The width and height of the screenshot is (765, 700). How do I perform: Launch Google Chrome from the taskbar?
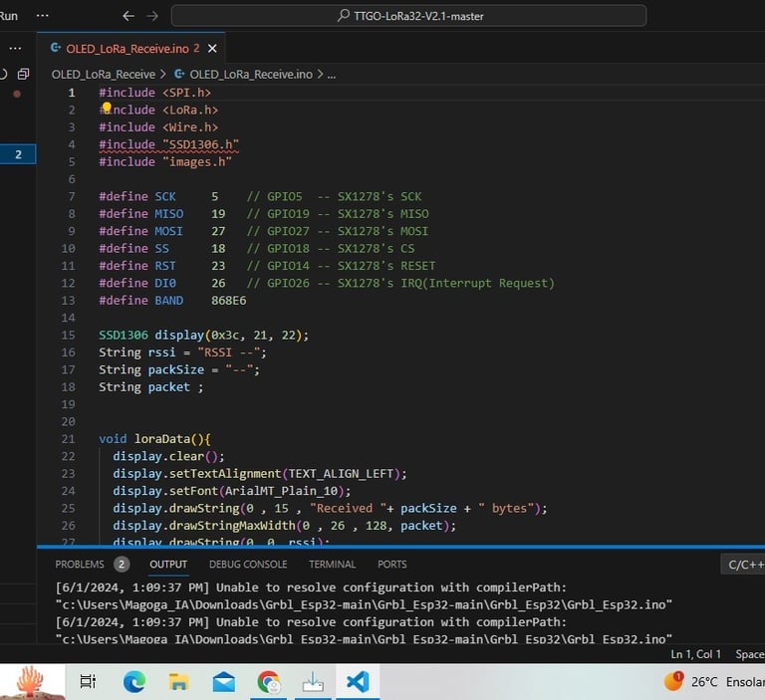point(268,681)
